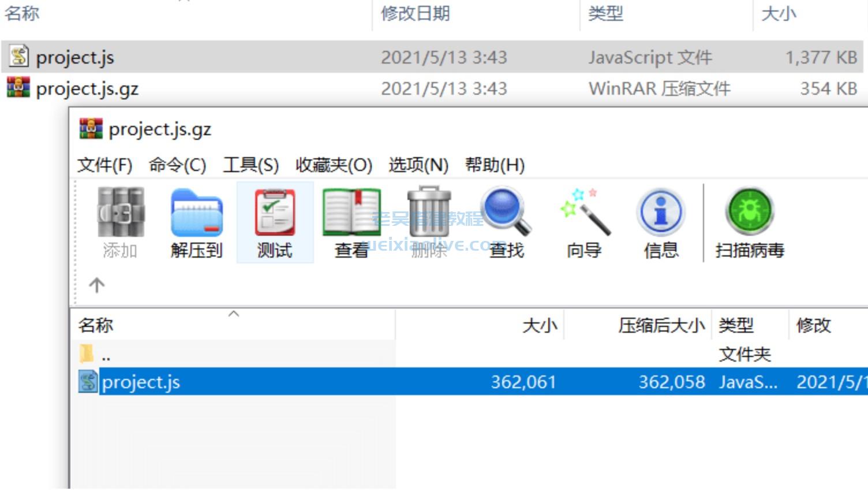Open the 帮助(H) menu
868x491 pixels.
point(494,165)
